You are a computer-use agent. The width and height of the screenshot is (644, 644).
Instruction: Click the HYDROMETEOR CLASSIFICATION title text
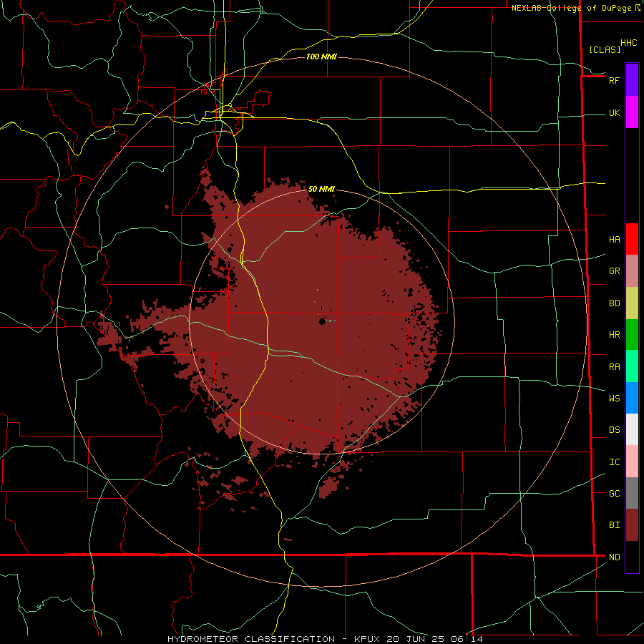click(x=251, y=639)
